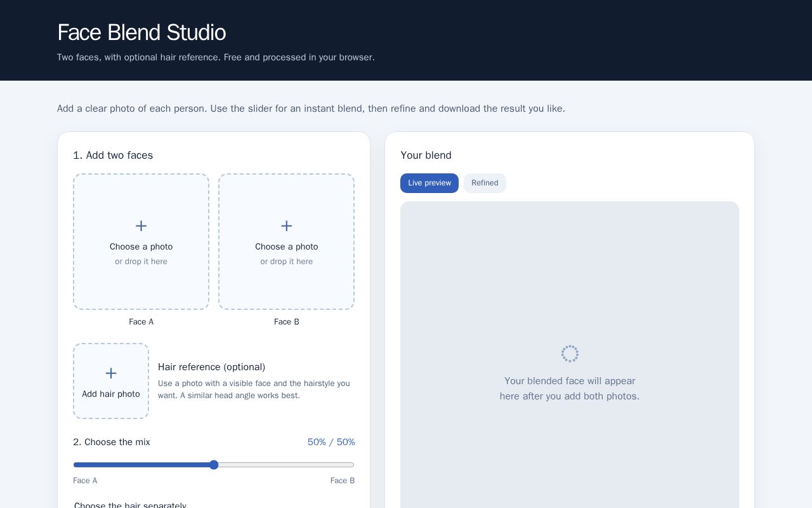Open the Refined tab

(485, 183)
